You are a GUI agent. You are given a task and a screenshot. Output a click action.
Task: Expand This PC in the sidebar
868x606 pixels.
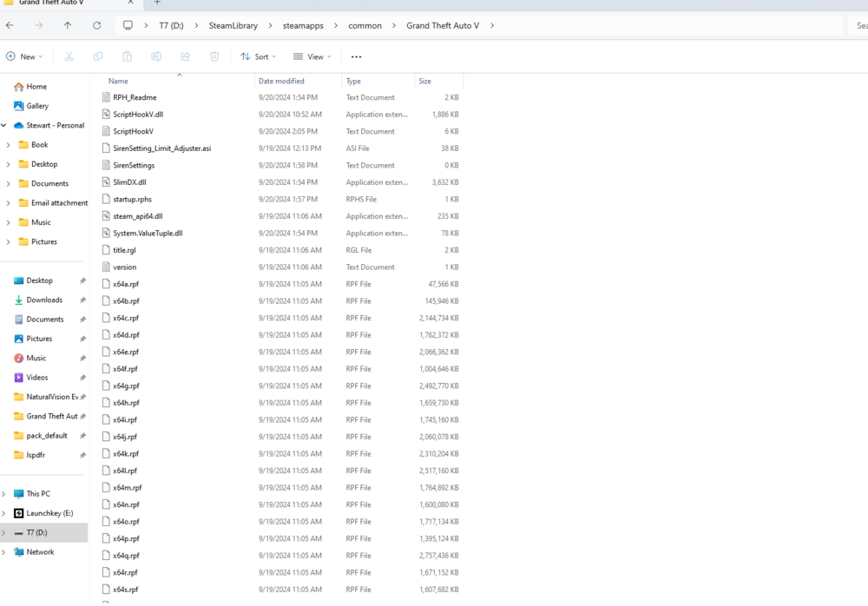point(6,493)
